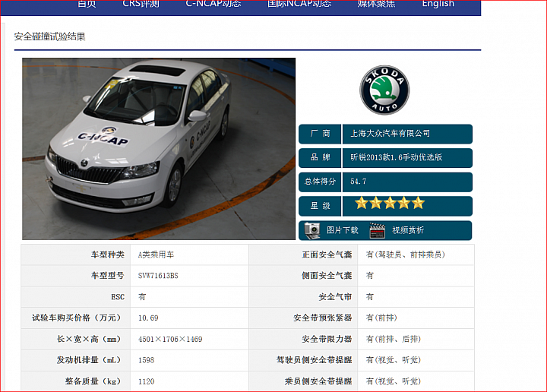
Task: Click the 上海大众汽车有限公司 manufacturer value
Action: (x=390, y=134)
